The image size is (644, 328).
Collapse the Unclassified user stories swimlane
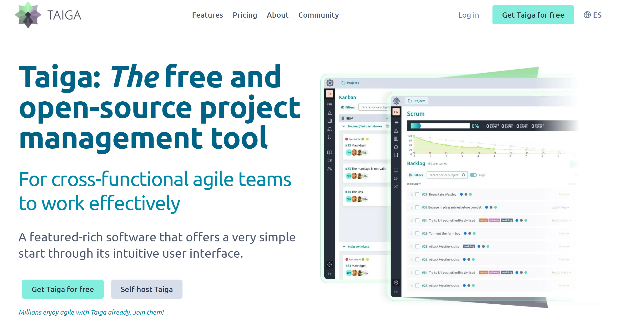click(344, 126)
